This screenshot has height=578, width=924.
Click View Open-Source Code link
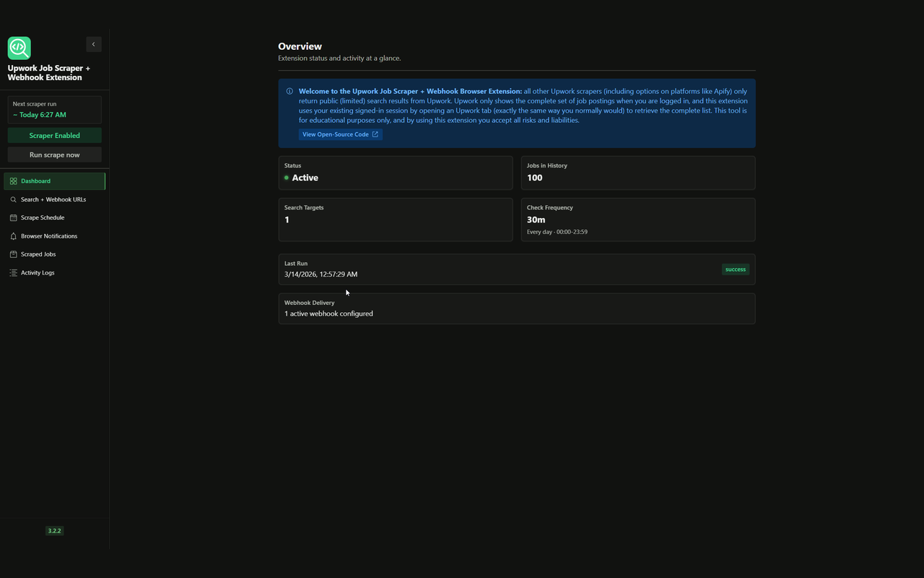click(x=340, y=134)
